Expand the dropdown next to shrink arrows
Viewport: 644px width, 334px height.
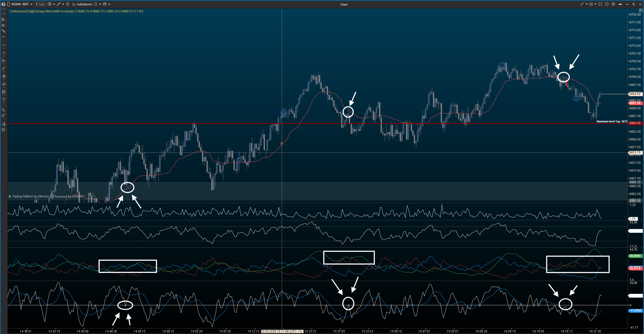(587, 4)
